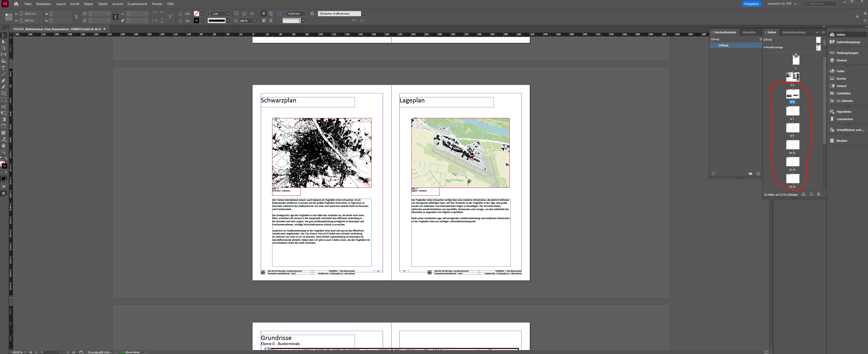The image size is (868, 354).
Task: Select the Type (Text) tool
Action: tap(4, 68)
